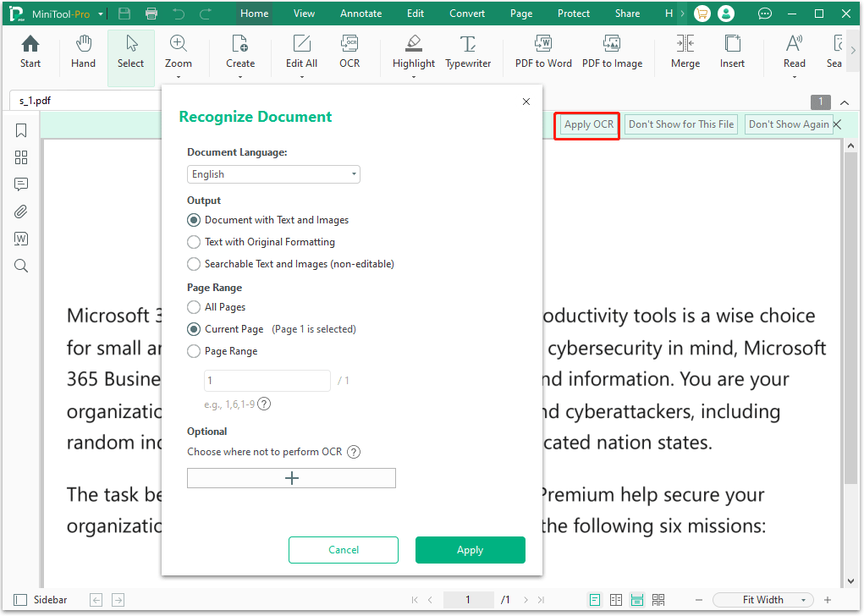Viewport: 864px width, 616px height.
Task: Click the green Apply button
Action: pos(470,551)
